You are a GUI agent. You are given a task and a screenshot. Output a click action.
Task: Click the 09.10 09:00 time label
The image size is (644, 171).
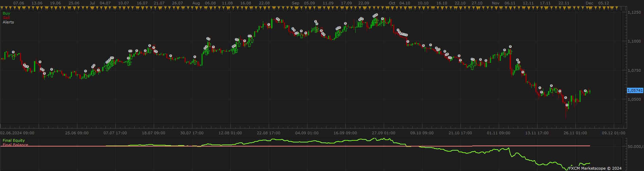pyautogui.click(x=422, y=133)
